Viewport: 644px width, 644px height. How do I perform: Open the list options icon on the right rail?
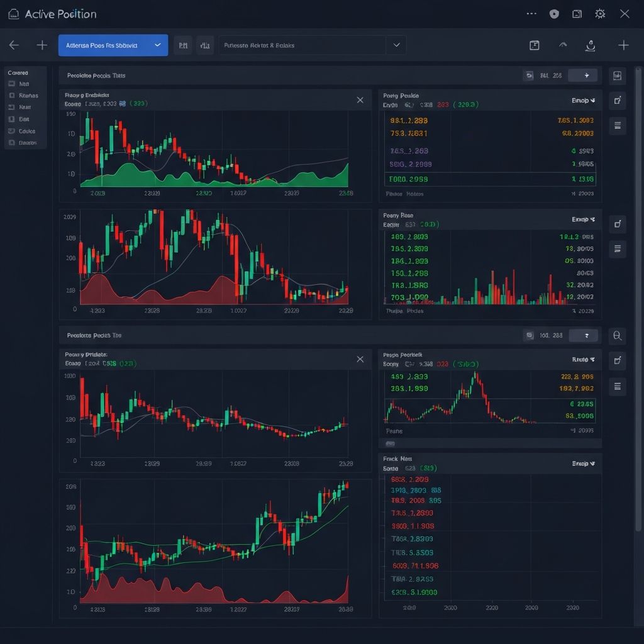(x=617, y=125)
